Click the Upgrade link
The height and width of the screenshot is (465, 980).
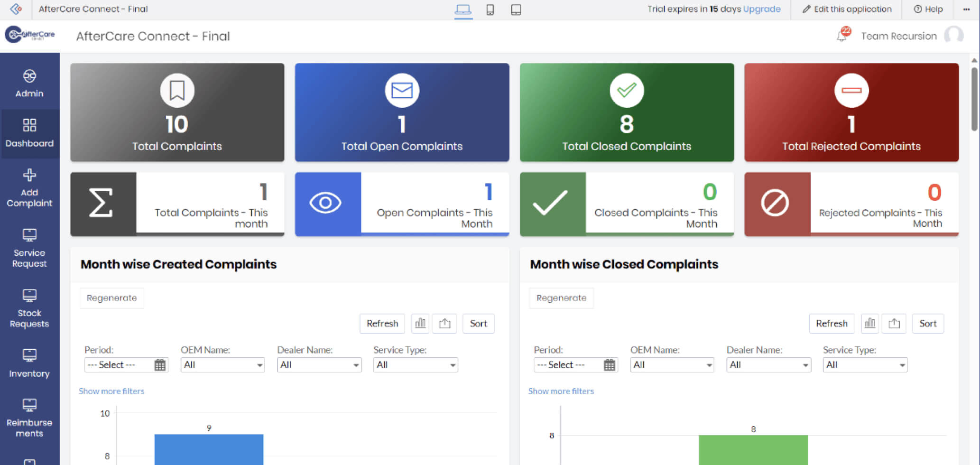(x=762, y=9)
